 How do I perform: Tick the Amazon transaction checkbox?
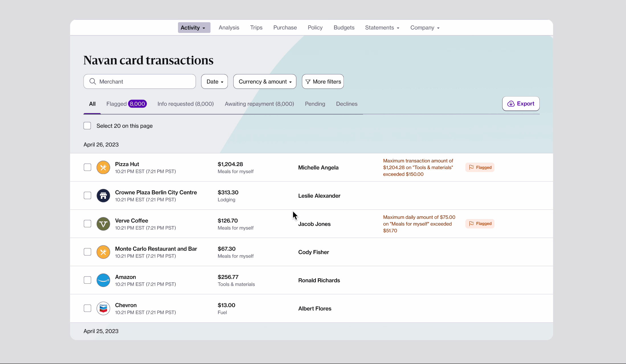point(87,280)
